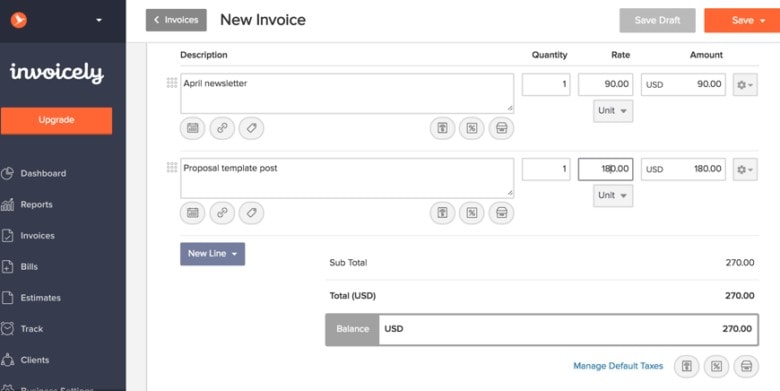
Task: Click the Total (USD) label
Action: 353,295
